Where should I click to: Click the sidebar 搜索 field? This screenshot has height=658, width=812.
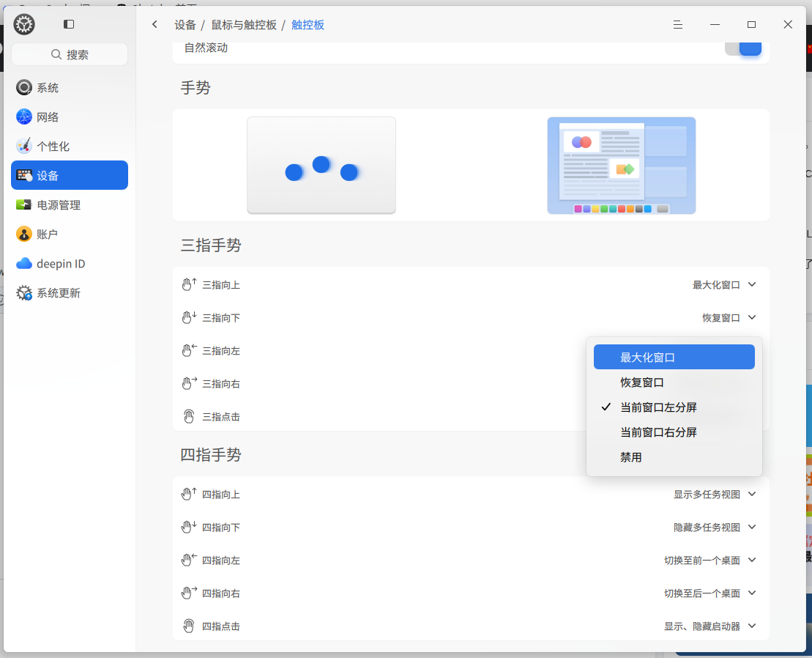(x=70, y=54)
